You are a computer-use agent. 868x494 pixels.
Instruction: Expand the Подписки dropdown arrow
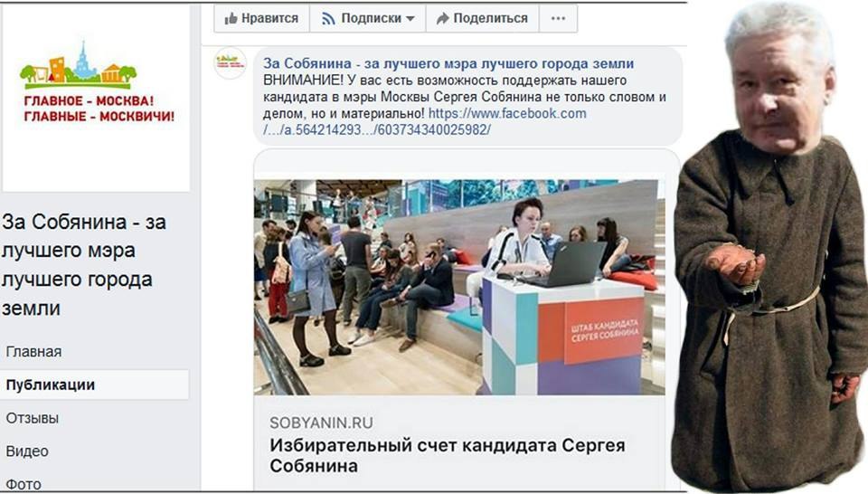pos(410,19)
